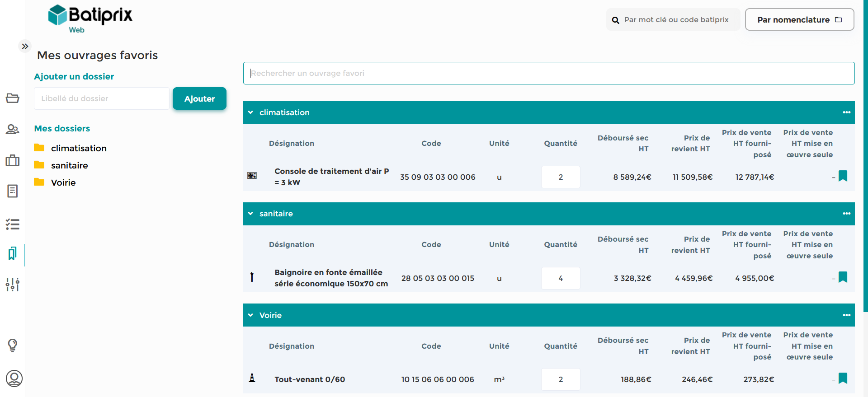Open Console de traitement d'air P = 3 kW
Image resolution: width=868 pixels, height=397 pixels.
pos(331,177)
